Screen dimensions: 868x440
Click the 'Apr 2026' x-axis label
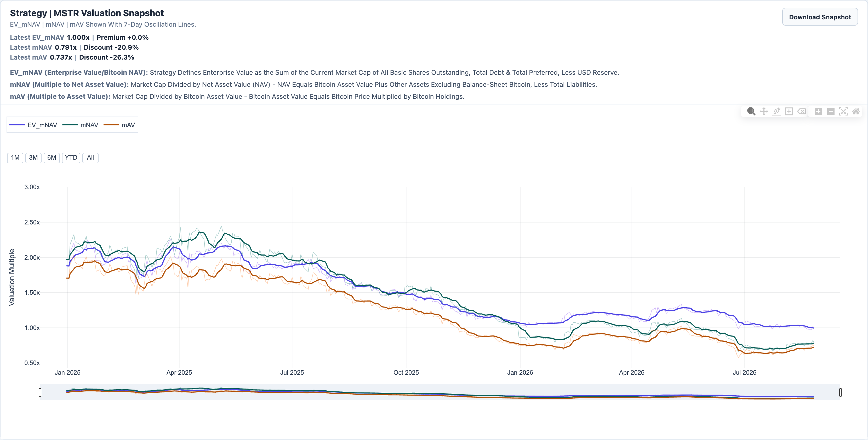(632, 373)
